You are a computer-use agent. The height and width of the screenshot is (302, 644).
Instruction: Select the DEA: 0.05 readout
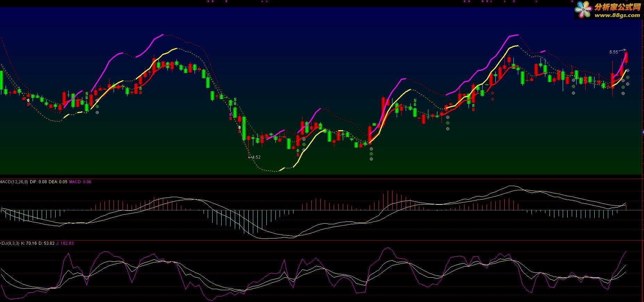[58, 182]
